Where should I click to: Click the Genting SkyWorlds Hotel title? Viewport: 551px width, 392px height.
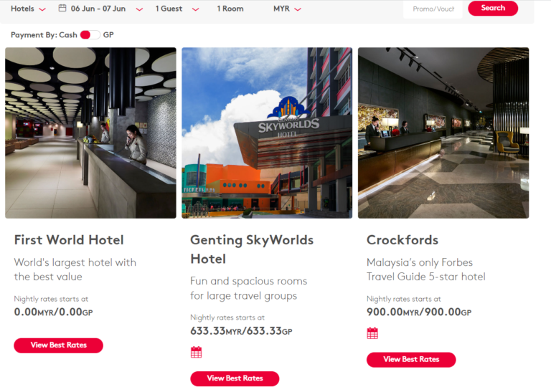coord(252,249)
